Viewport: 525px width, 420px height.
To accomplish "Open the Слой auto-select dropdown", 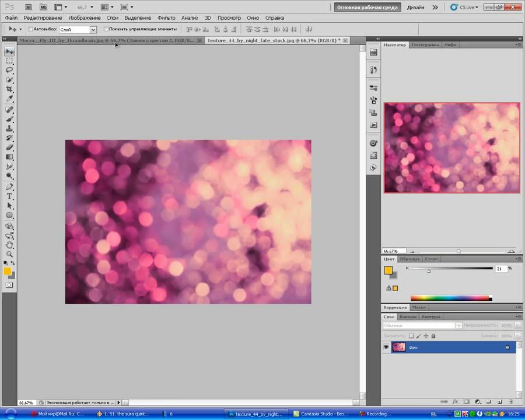I will pyautogui.click(x=93, y=29).
